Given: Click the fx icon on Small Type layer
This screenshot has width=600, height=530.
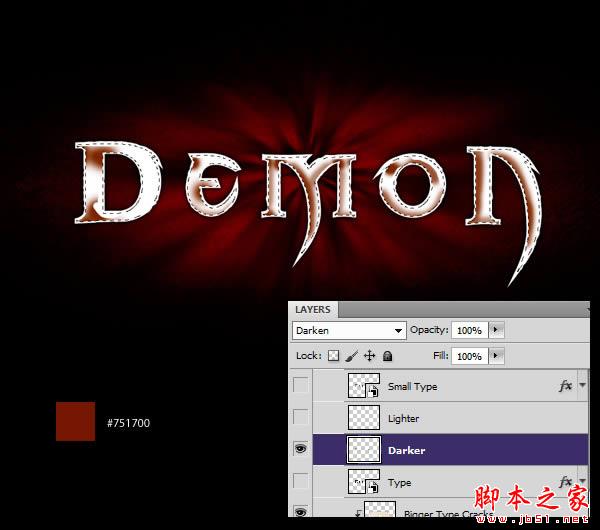Looking at the screenshot, I should point(566,386).
